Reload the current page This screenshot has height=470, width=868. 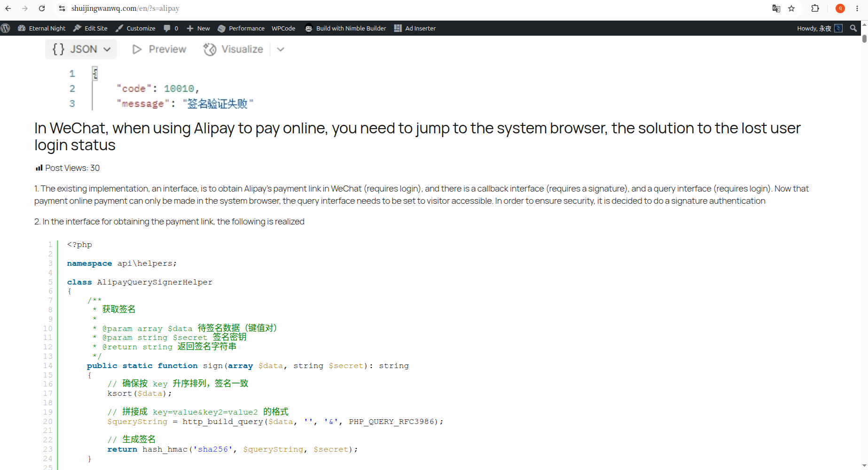pyautogui.click(x=42, y=8)
